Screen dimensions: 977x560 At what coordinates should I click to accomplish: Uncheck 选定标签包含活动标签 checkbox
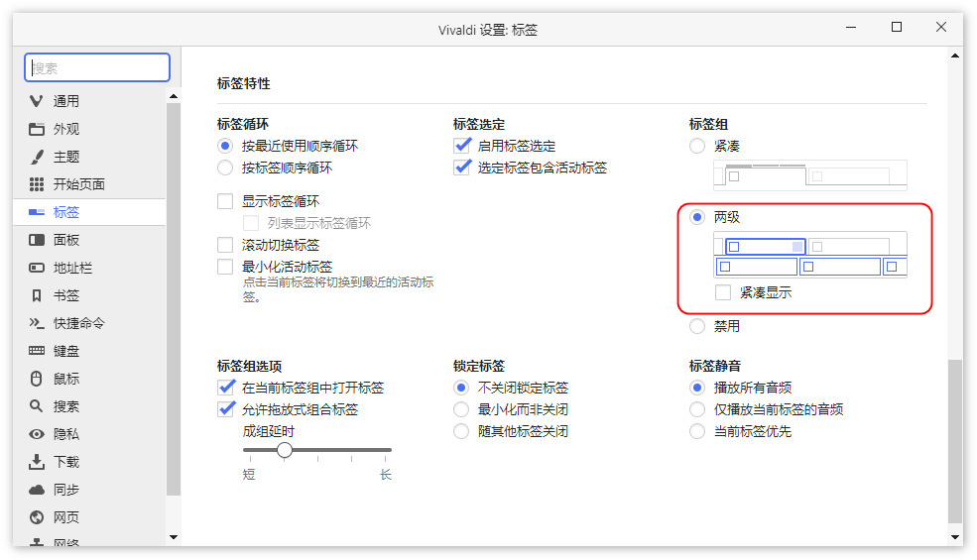point(461,167)
